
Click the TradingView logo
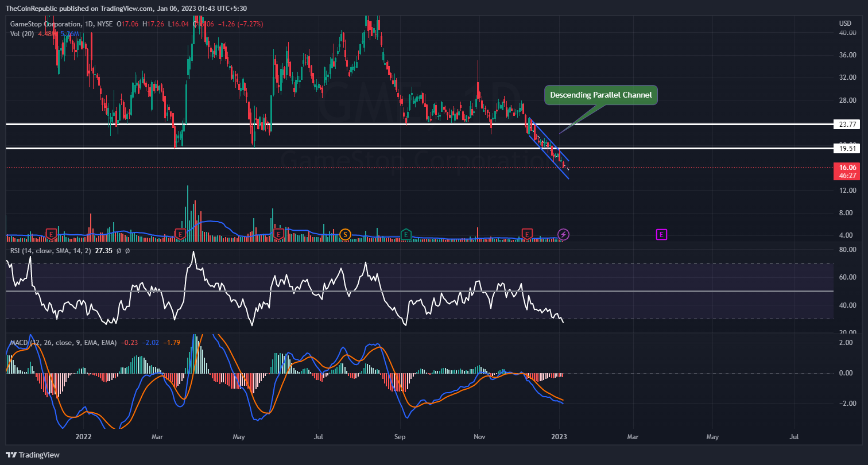pos(32,455)
